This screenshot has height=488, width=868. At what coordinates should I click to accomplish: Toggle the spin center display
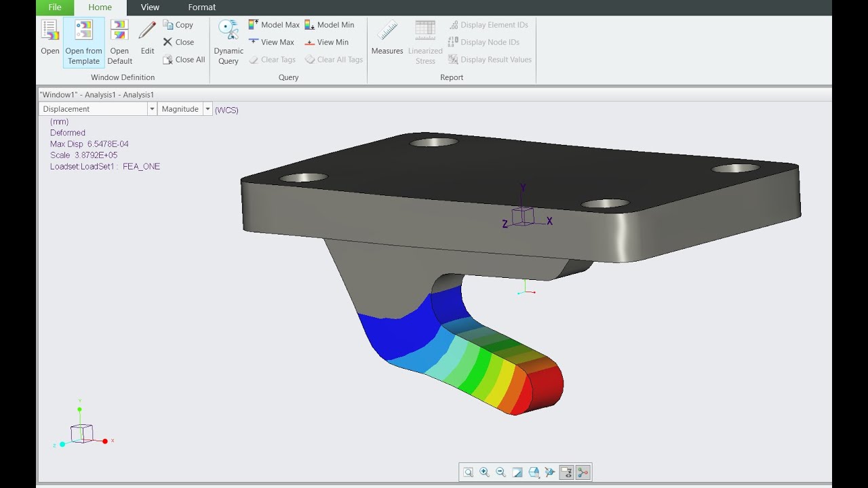click(583, 472)
